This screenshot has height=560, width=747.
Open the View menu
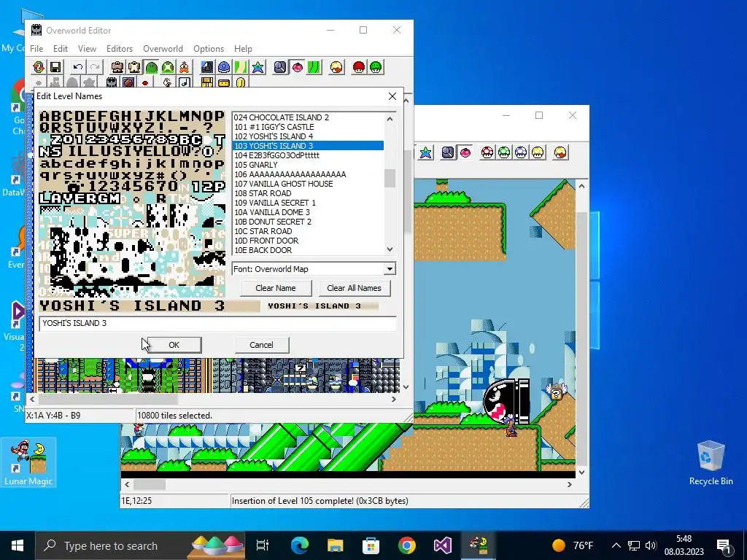click(88, 49)
